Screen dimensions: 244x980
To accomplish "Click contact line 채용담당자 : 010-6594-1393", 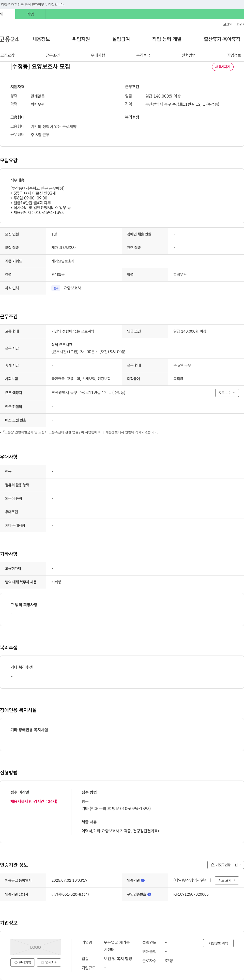I will [37, 213].
